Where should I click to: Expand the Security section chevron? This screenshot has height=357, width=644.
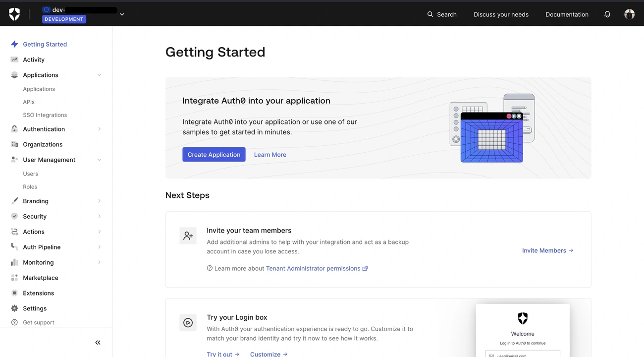click(x=99, y=216)
